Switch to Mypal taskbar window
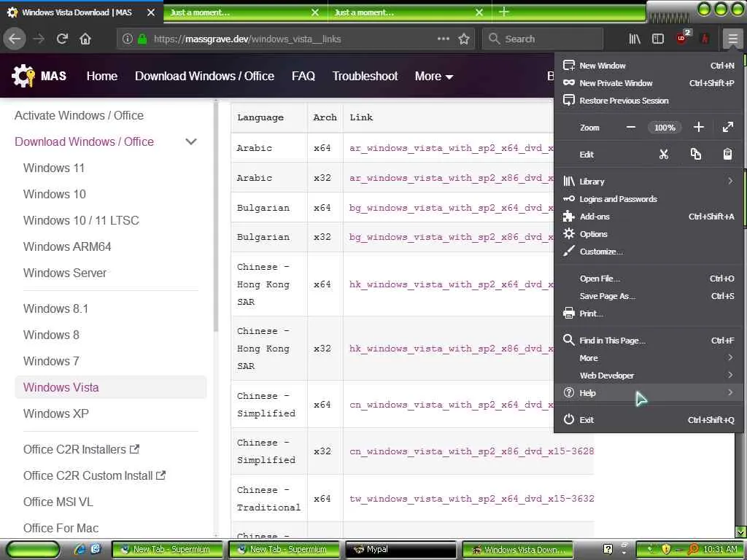This screenshot has height=560, width=747. pos(400,550)
